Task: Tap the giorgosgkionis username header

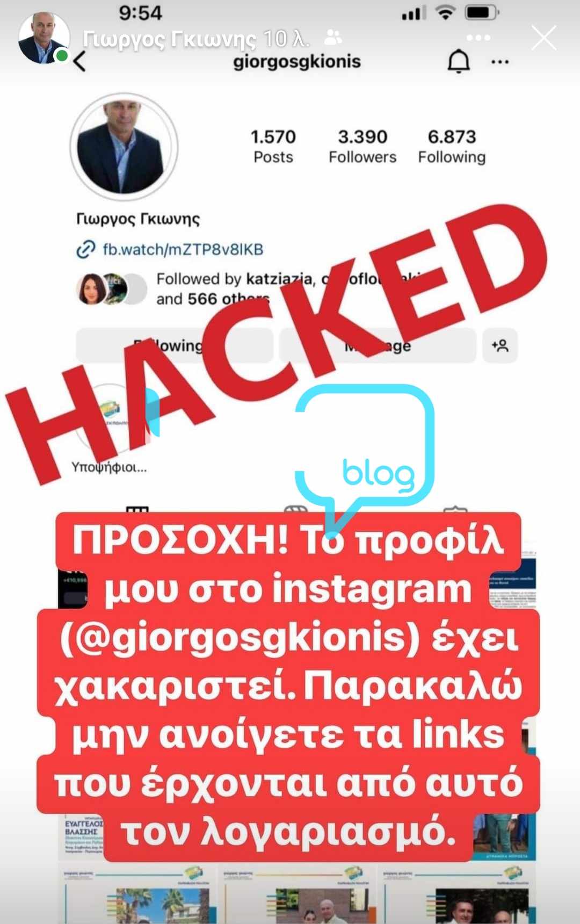Action: [x=297, y=62]
